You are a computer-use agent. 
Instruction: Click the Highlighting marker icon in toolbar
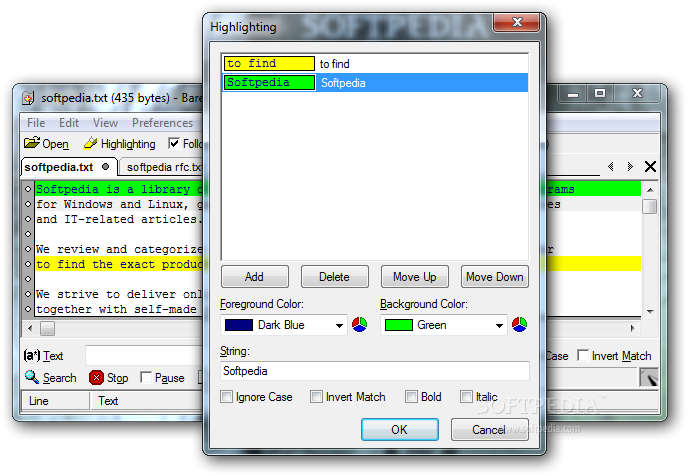tap(90, 143)
